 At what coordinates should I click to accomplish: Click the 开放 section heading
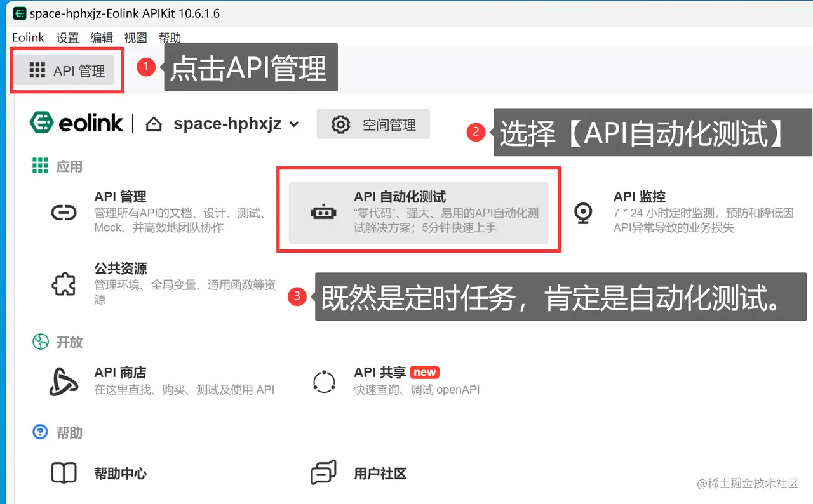[69, 342]
